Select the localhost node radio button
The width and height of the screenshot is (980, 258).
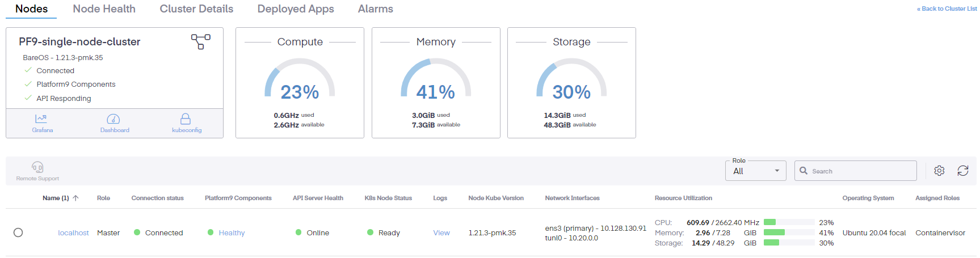(18, 232)
